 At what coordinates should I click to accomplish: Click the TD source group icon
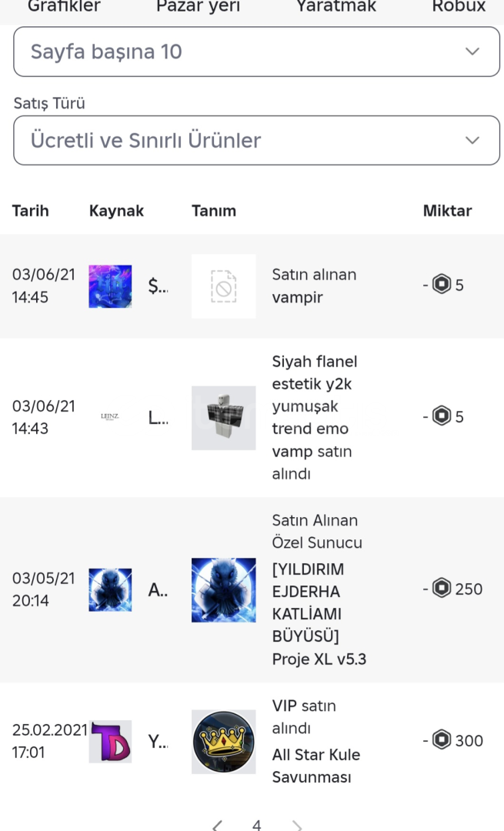(x=110, y=741)
